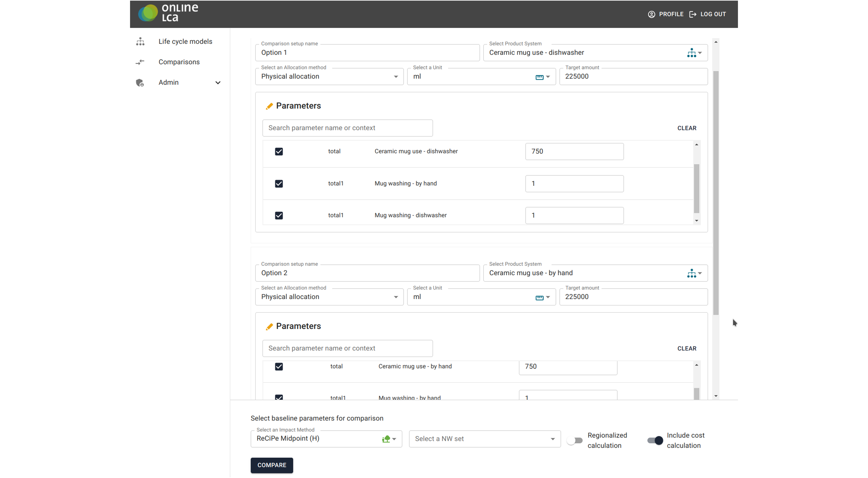Viewport: 868px width, 478px height.
Task: Click the impact method tree icon
Action: click(386, 439)
